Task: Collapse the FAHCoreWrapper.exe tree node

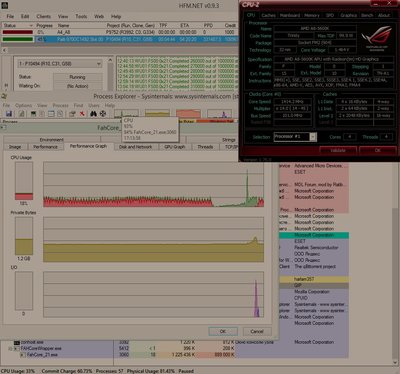Action: pyautogui.click(x=10, y=348)
